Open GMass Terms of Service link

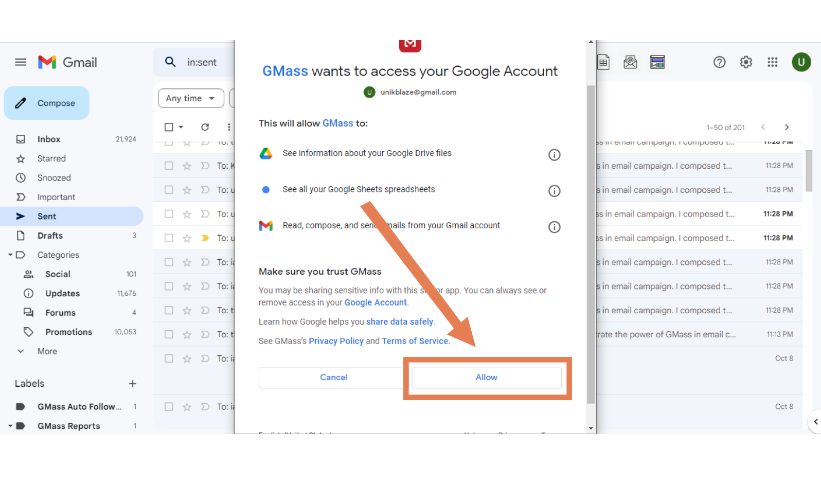pyautogui.click(x=415, y=341)
